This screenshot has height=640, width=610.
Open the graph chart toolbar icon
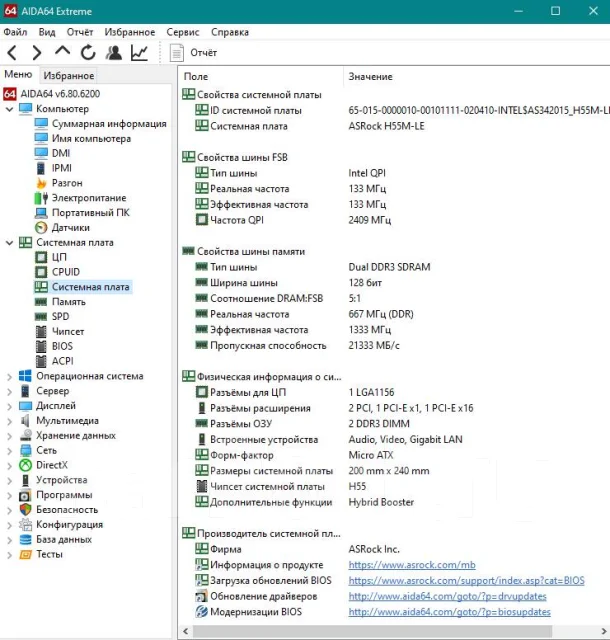(139, 53)
